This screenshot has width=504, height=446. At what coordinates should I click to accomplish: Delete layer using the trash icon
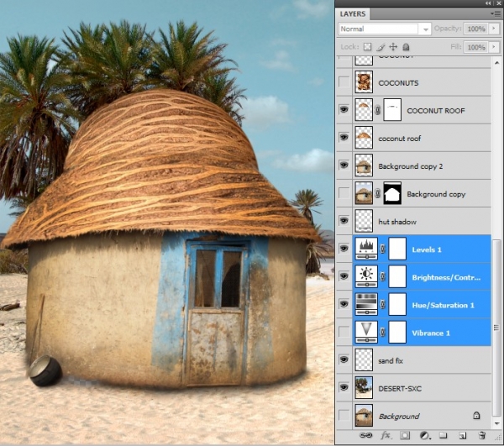[x=482, y=436]
